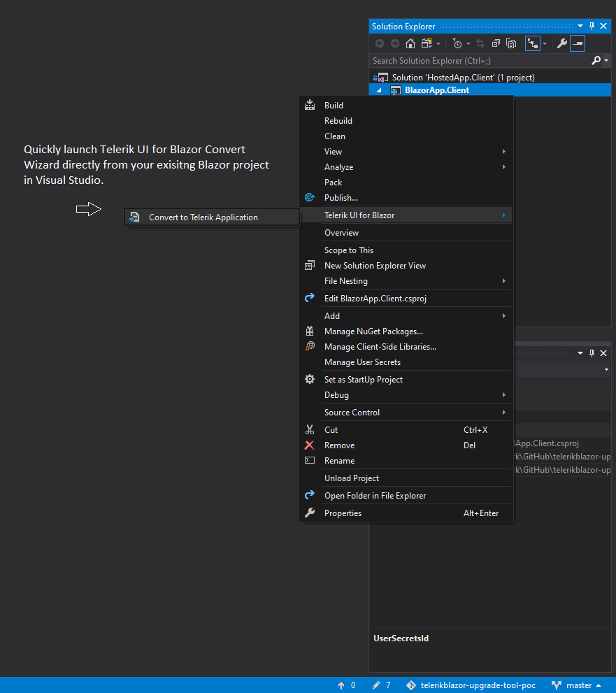616x693 pixels.
Task: Open the Source Control submenu
Action: pyautogui.click(x=406, y=413)
